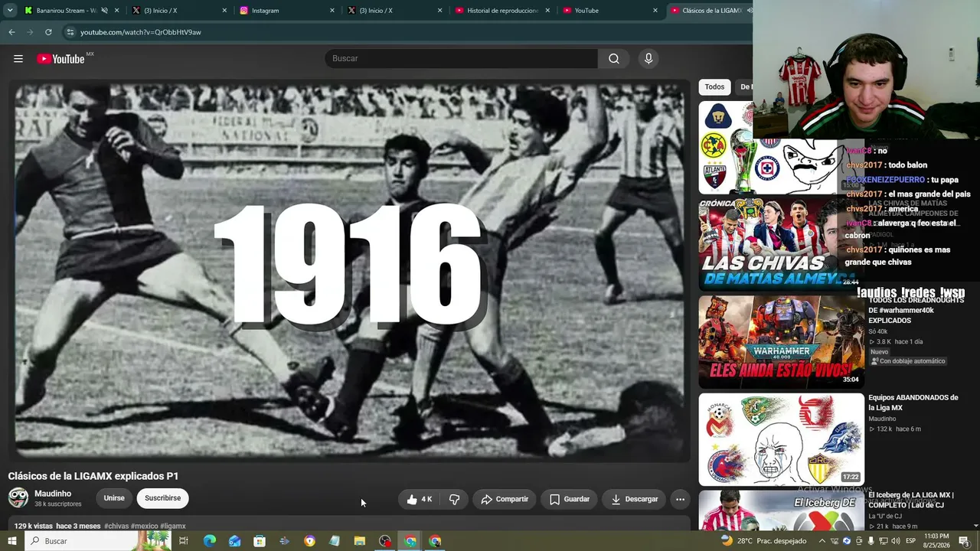Open more actions three-dot menu
Viewport: 980px width, 551px height.
[x=680, y=499]
